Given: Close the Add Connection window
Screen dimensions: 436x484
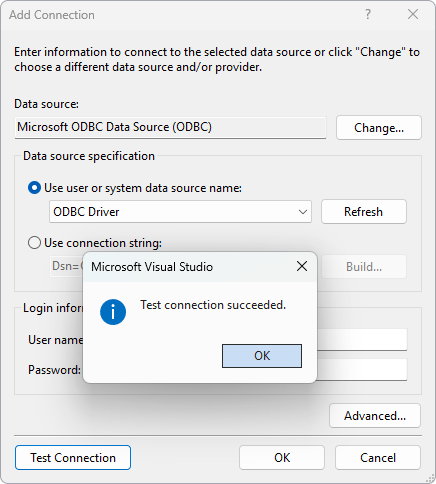Looking at the screenshot, I should tap(413, 14).
